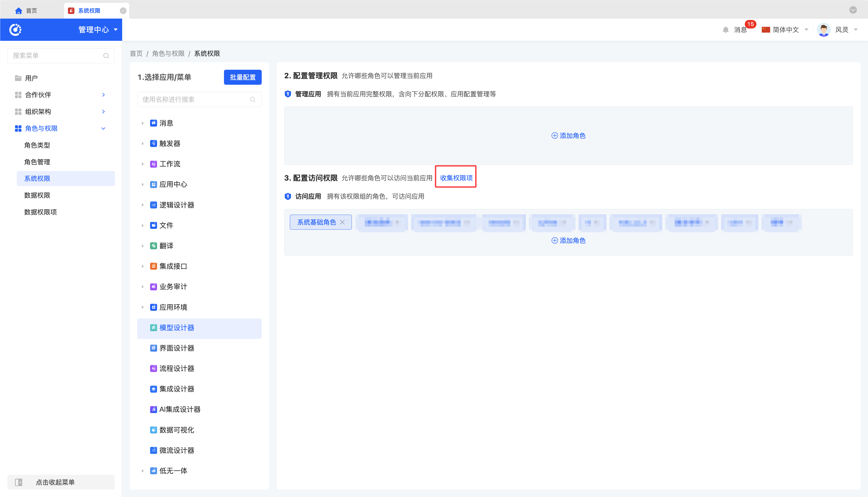Collapse the 角色与权限 sidebar menu

[x=103, y=128]
